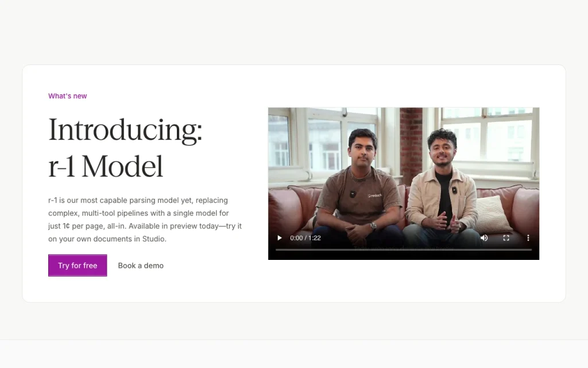
Task: Open the video's three-dot options menu
Action: (528, 237)
